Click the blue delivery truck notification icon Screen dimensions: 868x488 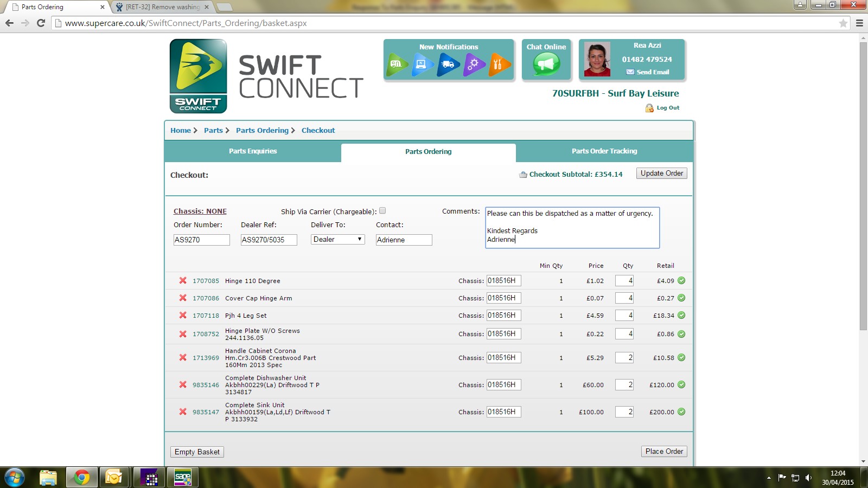[x=448, y=65]
